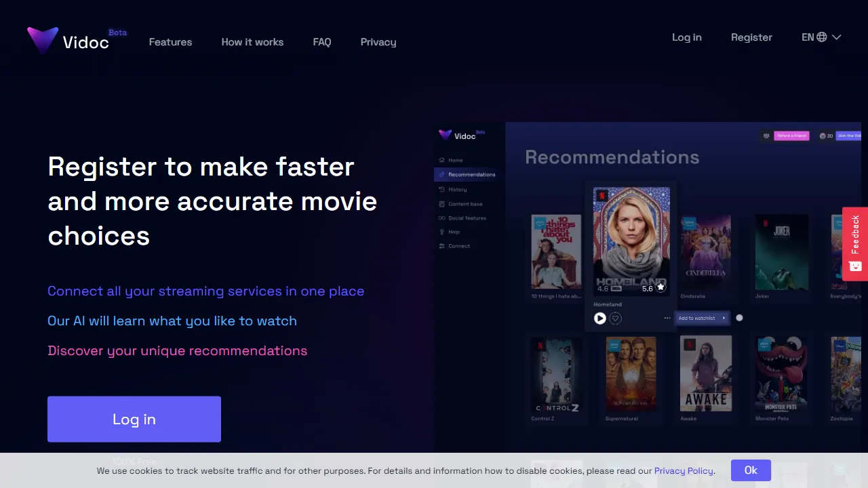868x488 pixels.
Task: Open the EN language dropdown
Action: coord(821,37)
